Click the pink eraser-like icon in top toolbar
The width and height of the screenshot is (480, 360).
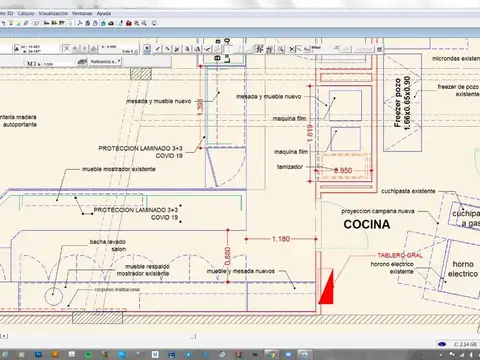26,23
